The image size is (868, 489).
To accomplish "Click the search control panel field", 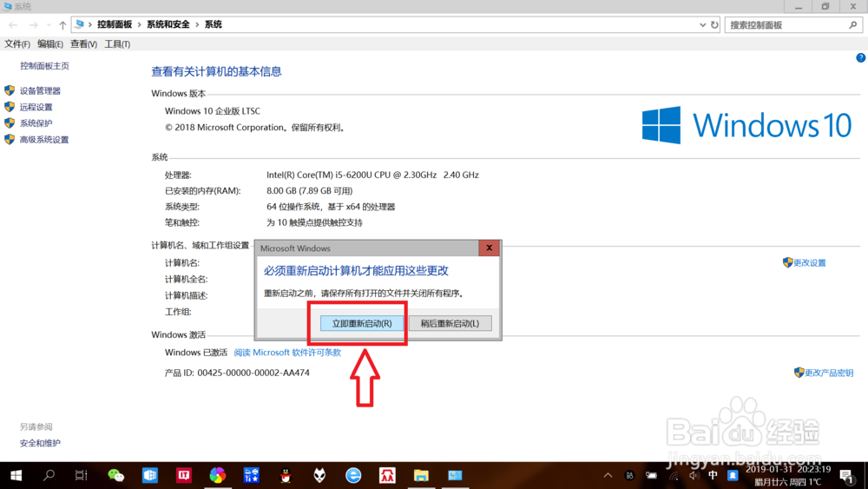I will click(793, 25).
